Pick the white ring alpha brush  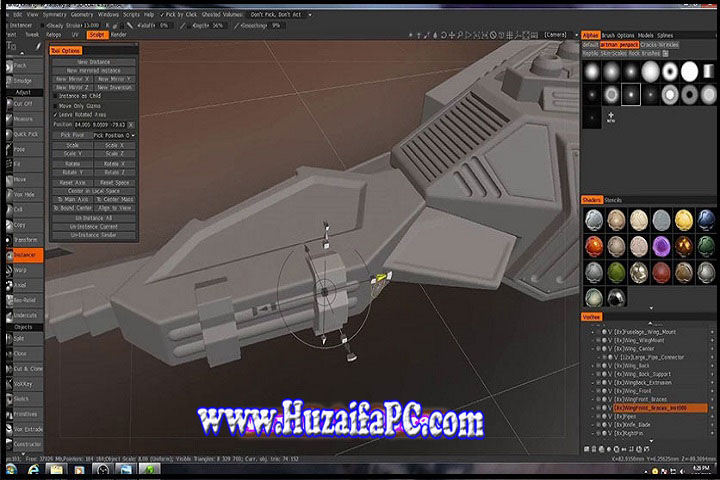[x=670, y=72]
